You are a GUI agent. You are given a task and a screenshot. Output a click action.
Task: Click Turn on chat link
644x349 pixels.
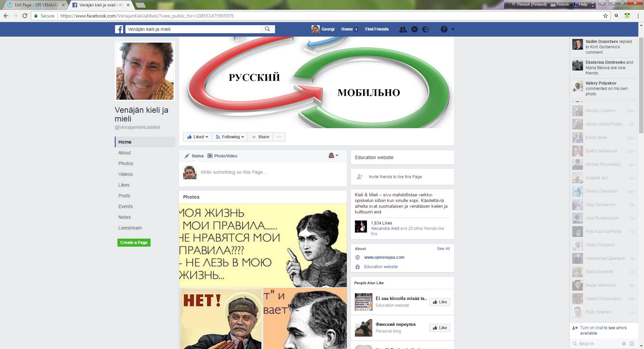pos(591,328)
